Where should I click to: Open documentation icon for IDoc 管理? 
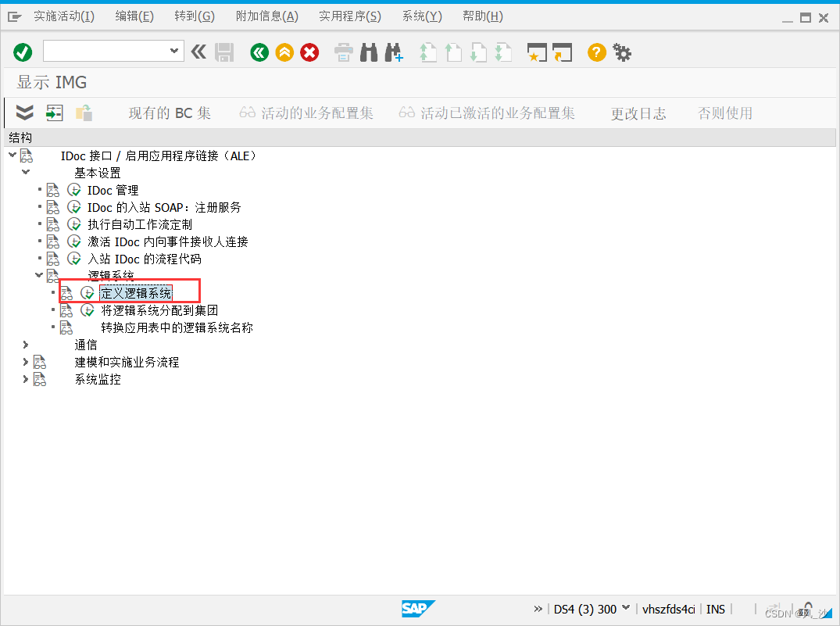click(53, 190)
